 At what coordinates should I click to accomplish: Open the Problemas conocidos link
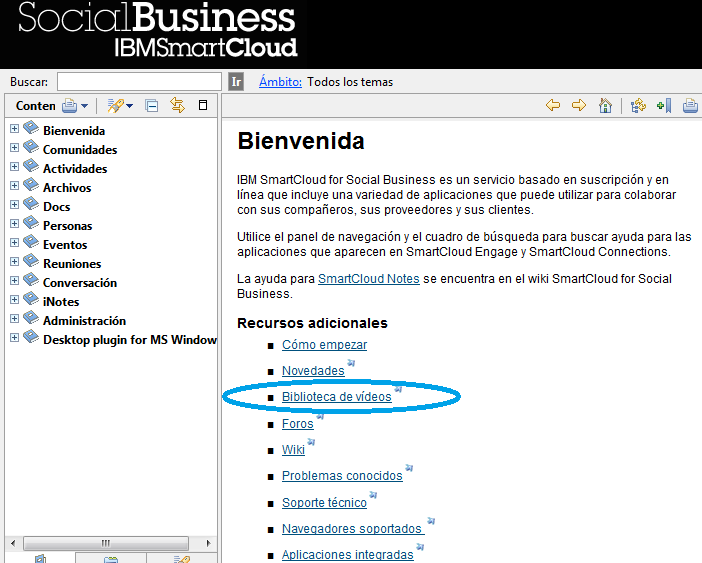342,476
